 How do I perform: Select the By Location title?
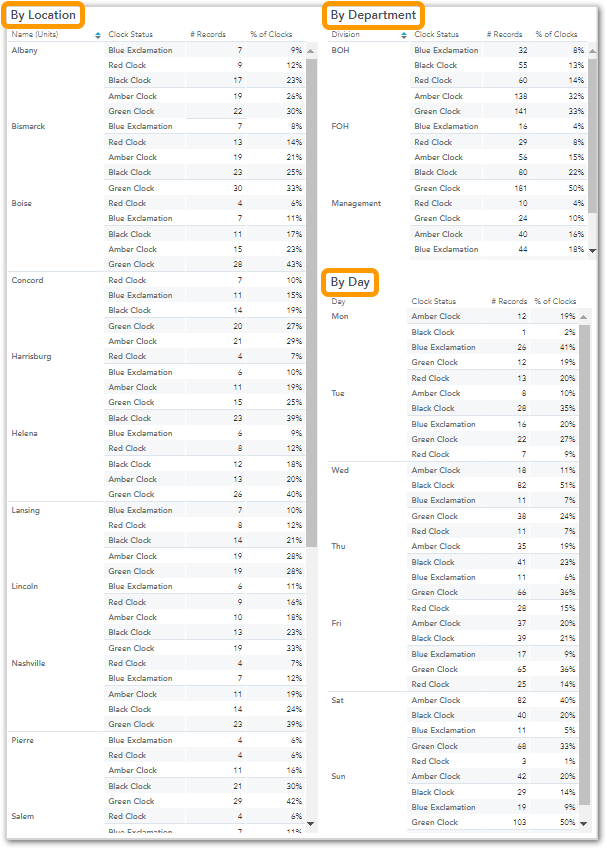click(43, 15)
